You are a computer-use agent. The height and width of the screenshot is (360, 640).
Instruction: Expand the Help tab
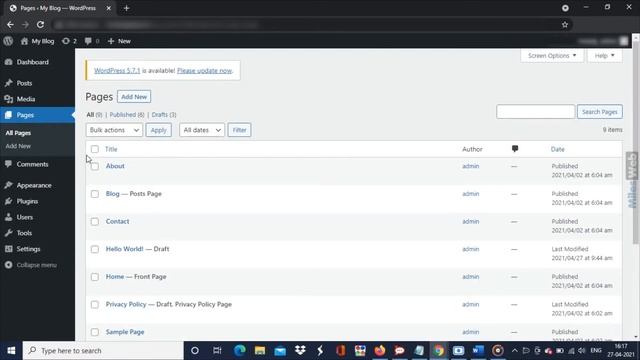point(604,56)
